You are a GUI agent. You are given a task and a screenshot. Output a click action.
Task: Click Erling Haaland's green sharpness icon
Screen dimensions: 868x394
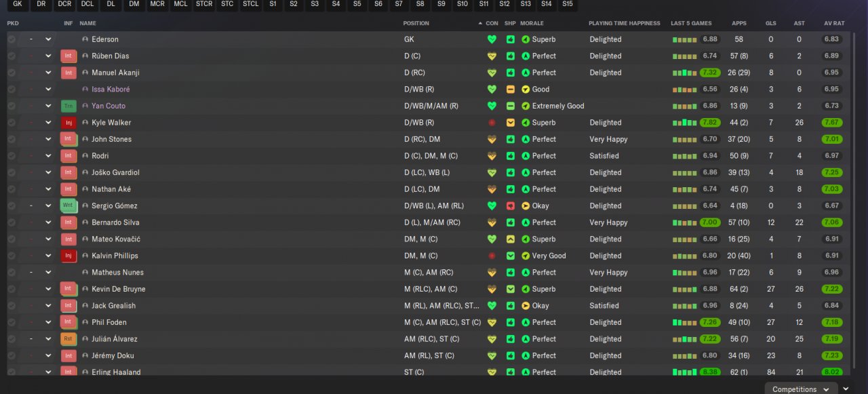[x=511, y=372]
